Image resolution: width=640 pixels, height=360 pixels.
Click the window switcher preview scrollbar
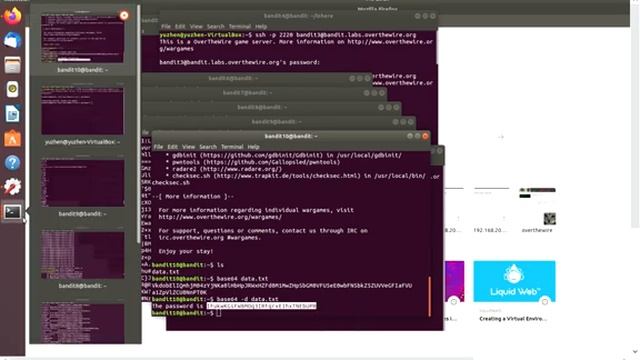(x=139, y=124)
